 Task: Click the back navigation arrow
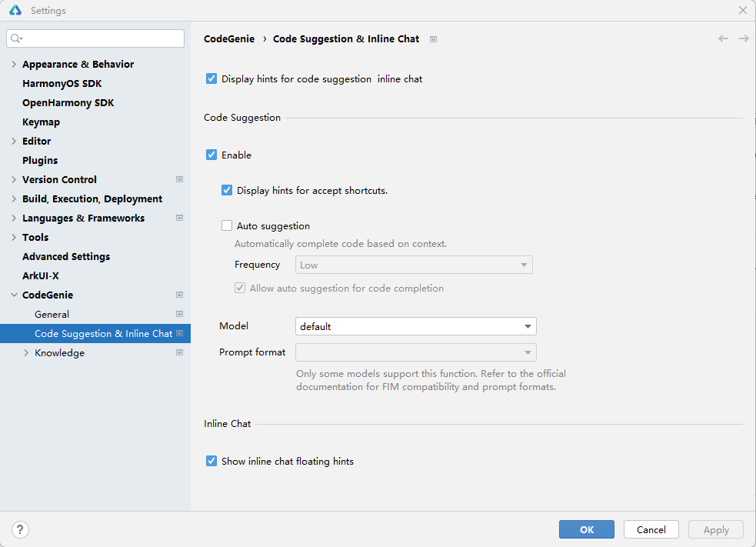coord(723,38)
